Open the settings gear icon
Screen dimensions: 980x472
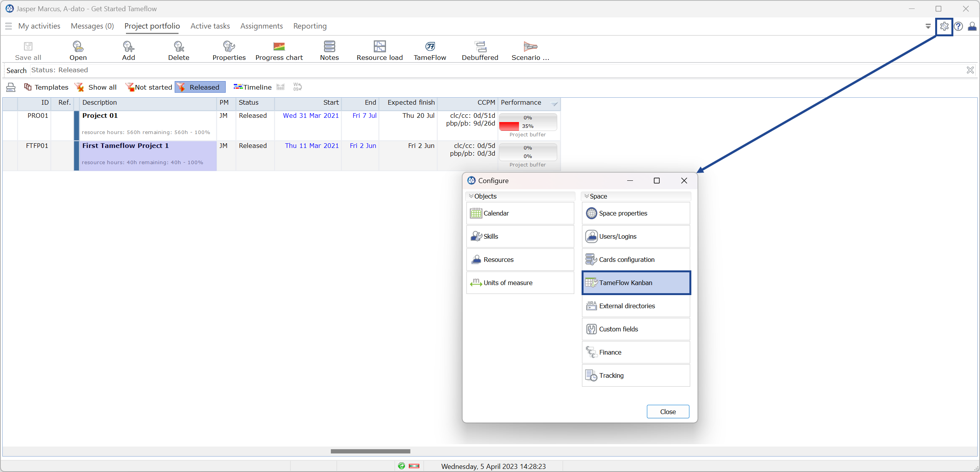pos(944,26)
